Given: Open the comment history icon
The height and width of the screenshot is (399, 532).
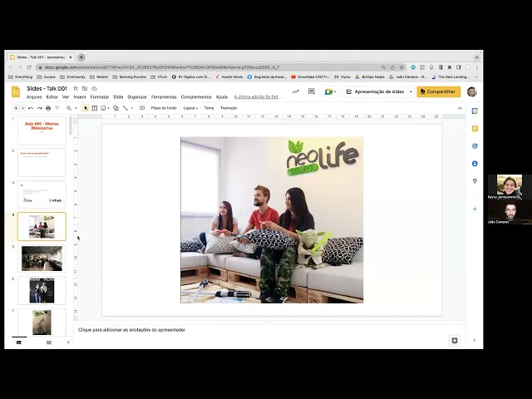Looking at the screenshot, I should click(x=312, y=91).
